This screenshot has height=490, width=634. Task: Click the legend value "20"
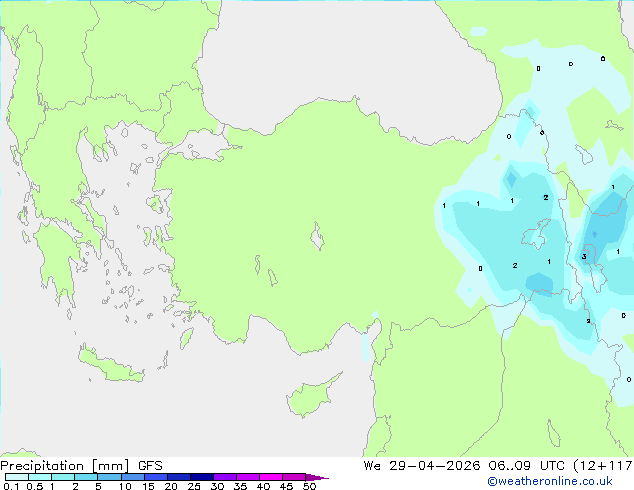pyautogui.click(x=171, y=486)
